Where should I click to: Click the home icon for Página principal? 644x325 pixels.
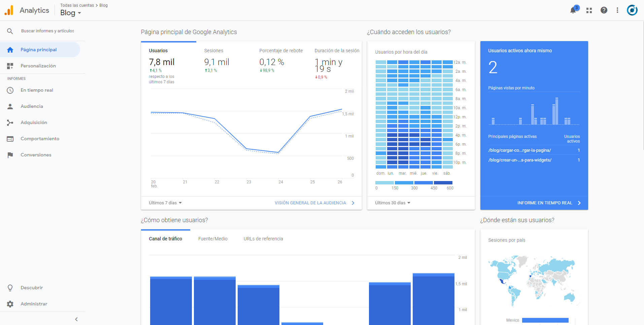10,50
